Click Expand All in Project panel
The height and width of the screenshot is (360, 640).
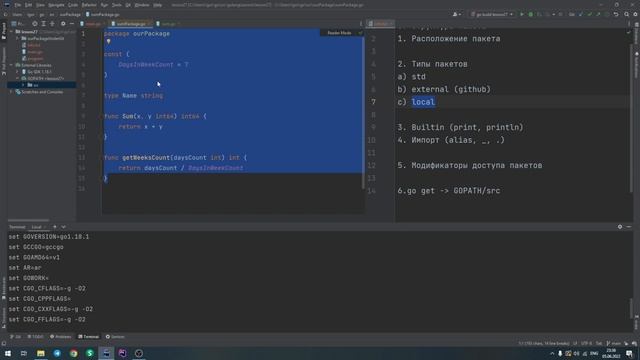click(43, 24)
